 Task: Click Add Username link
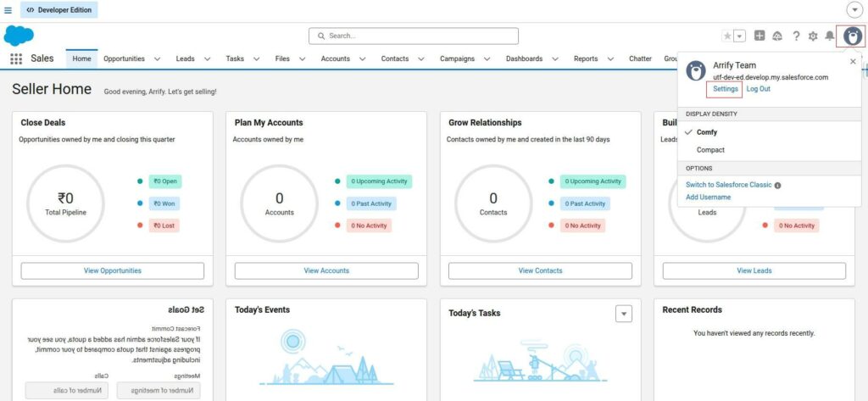click(708, 198)
